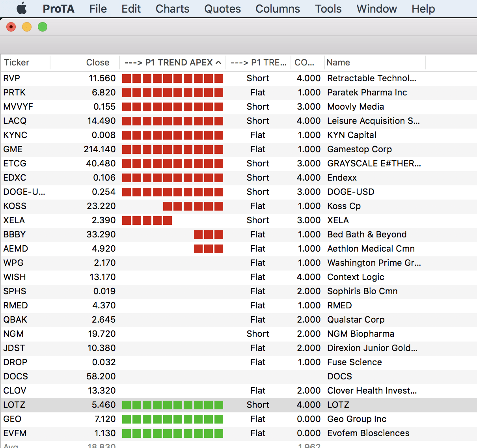Select the LOTZ ticker cell
The image size is (477, 448).
click(14, 405)
